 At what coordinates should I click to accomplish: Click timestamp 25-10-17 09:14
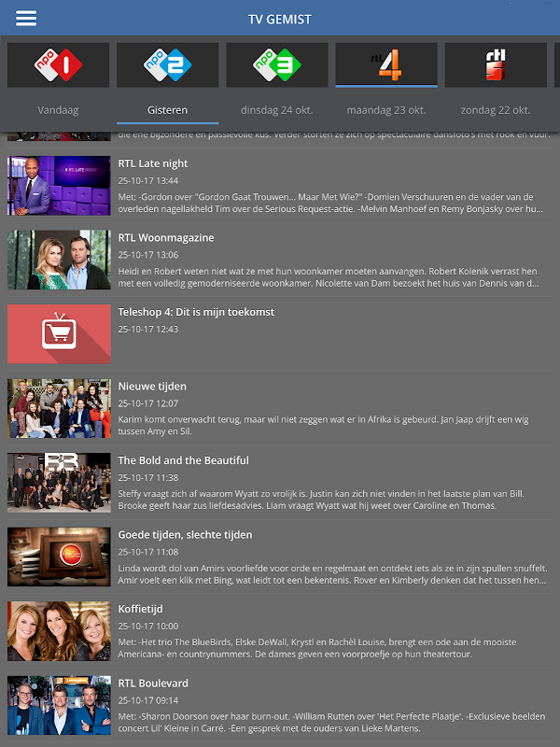coord(148,701)
